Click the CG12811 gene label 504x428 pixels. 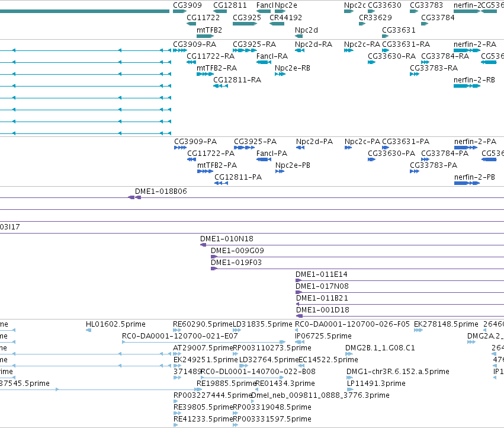pos(230,5)
